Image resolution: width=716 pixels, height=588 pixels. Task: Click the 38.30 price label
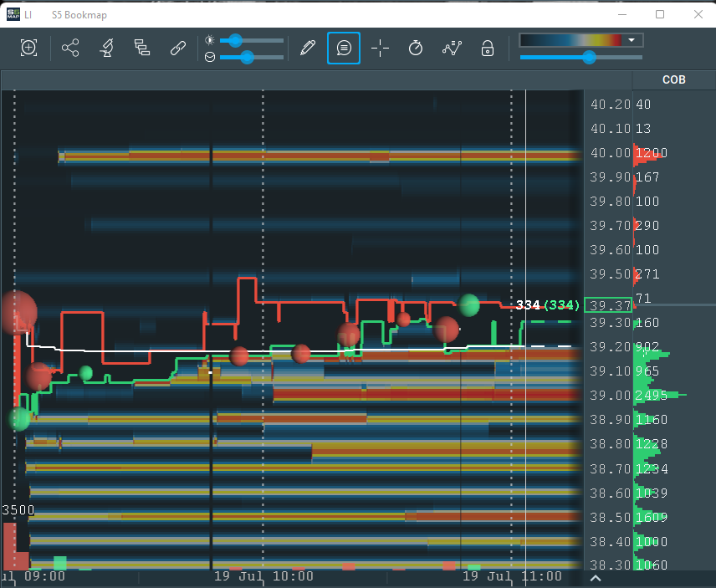pyautogui.click(x=610, y=565)
